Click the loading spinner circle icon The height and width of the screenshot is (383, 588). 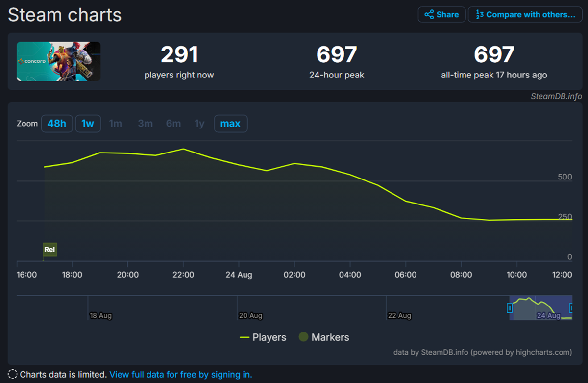12,374
